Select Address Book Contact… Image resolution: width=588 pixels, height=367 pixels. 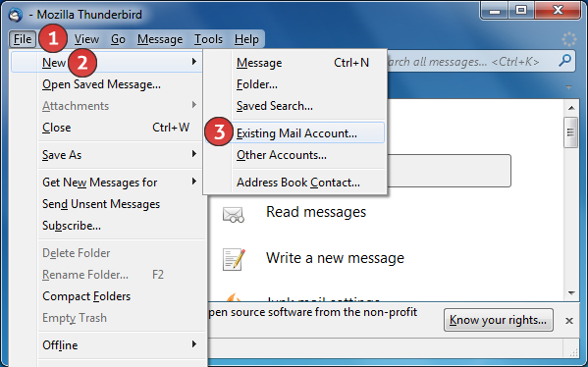pyautogui.click(x=294, y=183)
